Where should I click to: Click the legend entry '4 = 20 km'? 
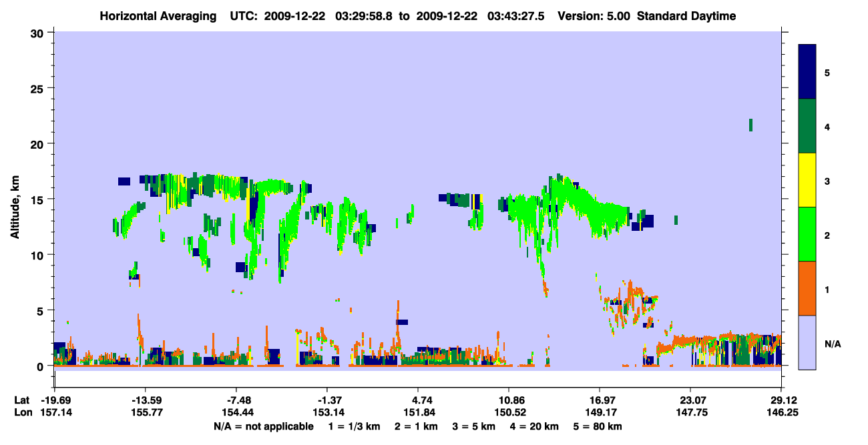pyautogui.click(x=535, y=426)
